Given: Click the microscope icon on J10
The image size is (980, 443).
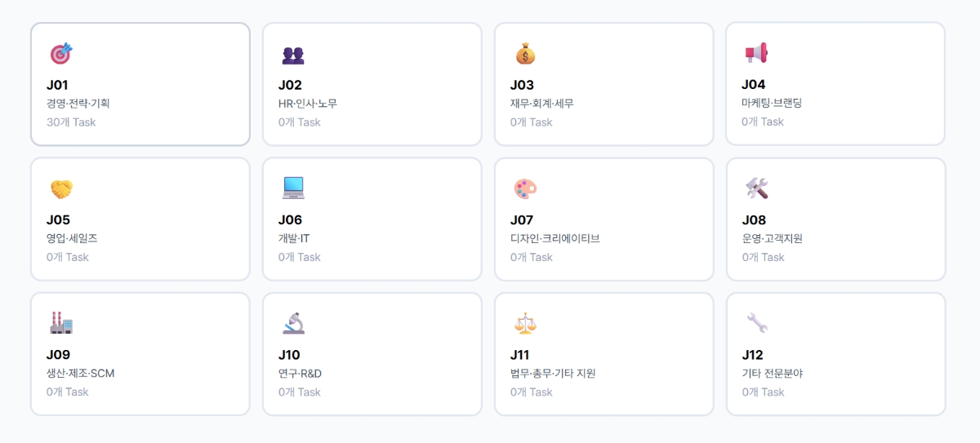Looking at the screenshot, I should click(x=293, y=323).
